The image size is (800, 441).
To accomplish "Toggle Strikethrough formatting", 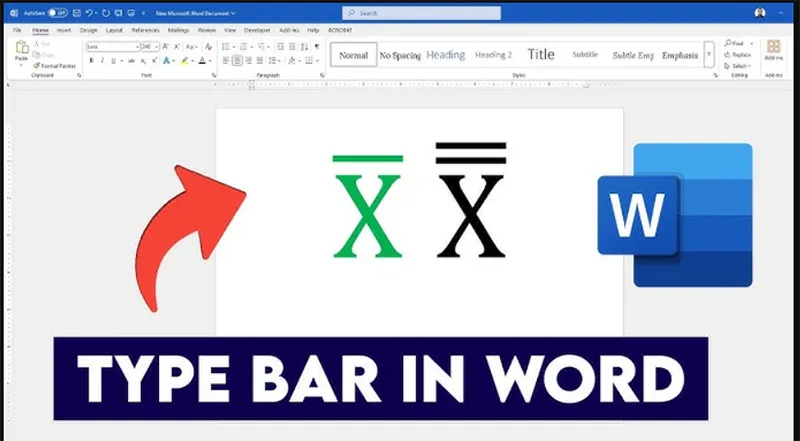I will pos(131,61).
